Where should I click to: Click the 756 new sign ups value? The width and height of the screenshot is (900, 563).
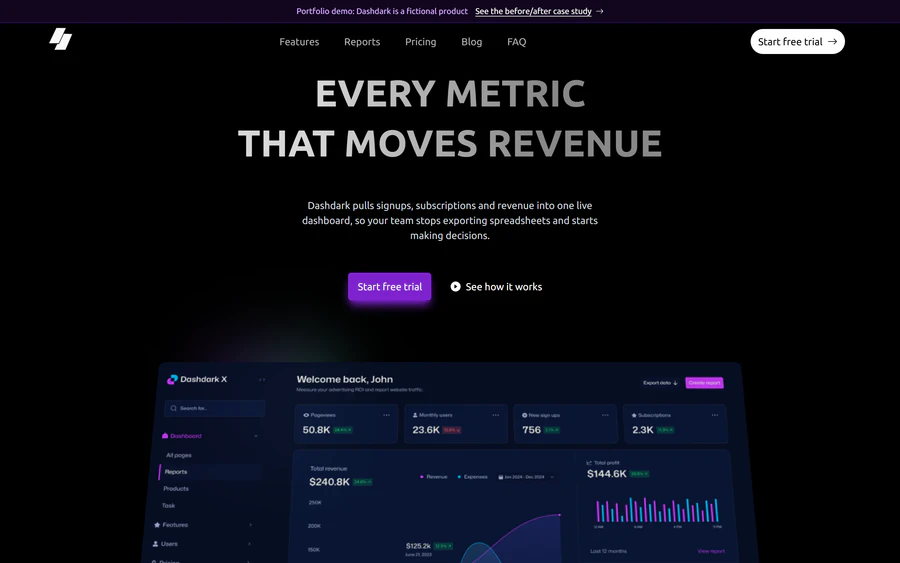(532, 430)
